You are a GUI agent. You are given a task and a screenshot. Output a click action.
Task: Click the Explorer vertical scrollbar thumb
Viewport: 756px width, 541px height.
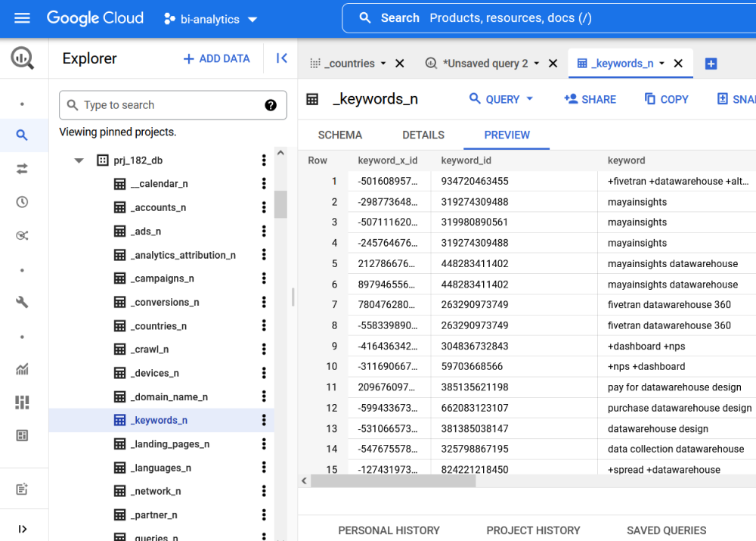[280, 204]
